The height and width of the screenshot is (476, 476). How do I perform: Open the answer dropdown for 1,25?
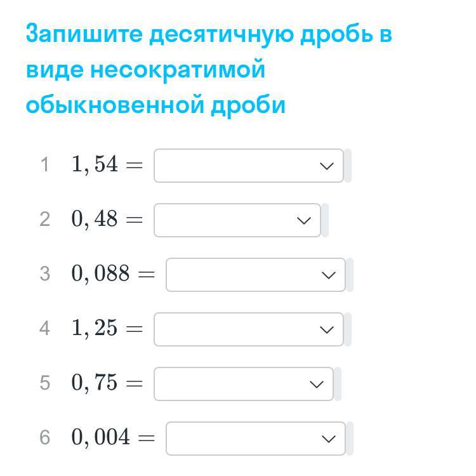248,329
